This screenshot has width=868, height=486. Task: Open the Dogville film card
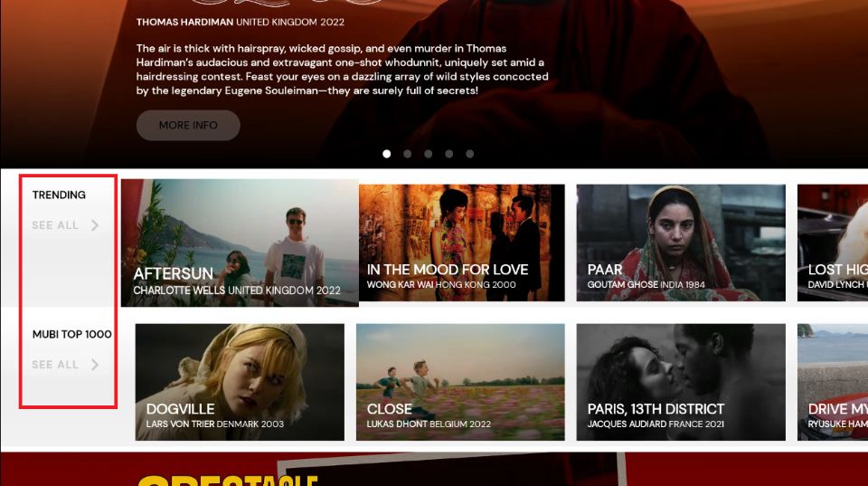point(240,382)
